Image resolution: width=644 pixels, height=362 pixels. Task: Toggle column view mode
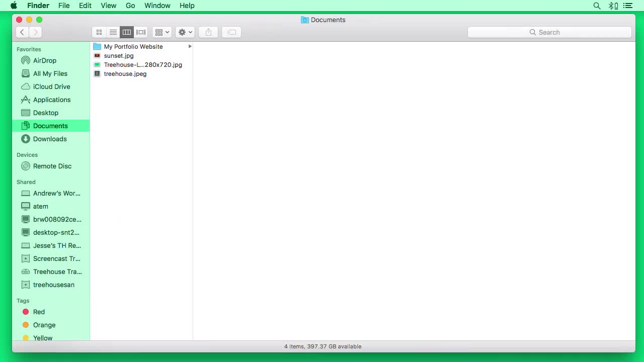127,32
